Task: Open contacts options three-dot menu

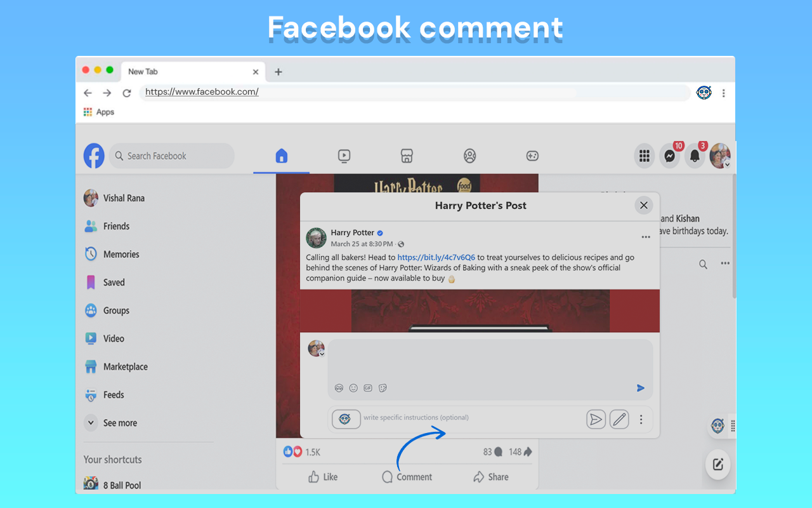Action: click(725, 264)
